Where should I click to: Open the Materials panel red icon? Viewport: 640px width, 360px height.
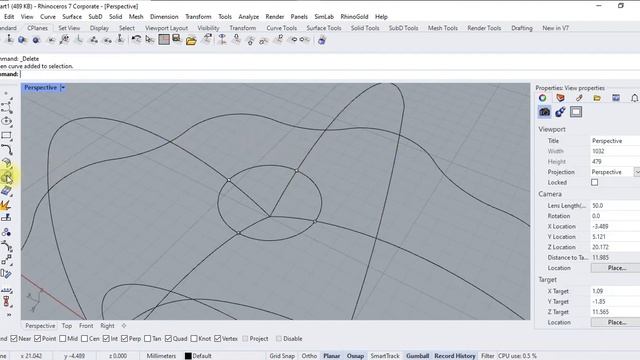[x=560, y=98]
